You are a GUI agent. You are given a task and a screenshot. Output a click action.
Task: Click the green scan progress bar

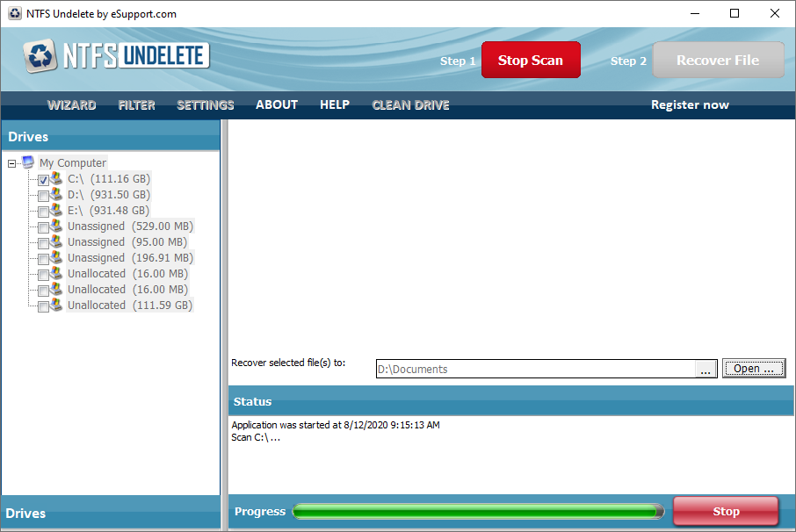point(478,511)
